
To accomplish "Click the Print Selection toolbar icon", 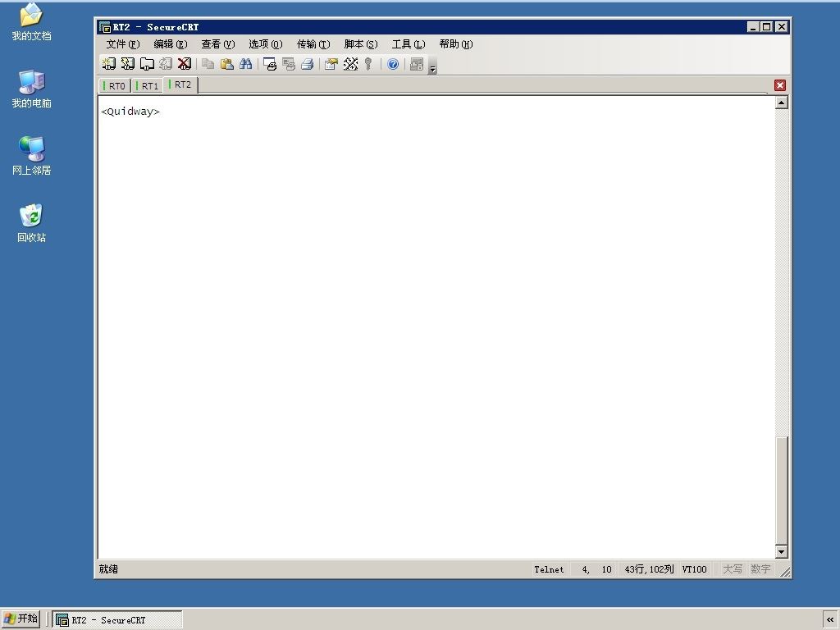I will point(289,64).
